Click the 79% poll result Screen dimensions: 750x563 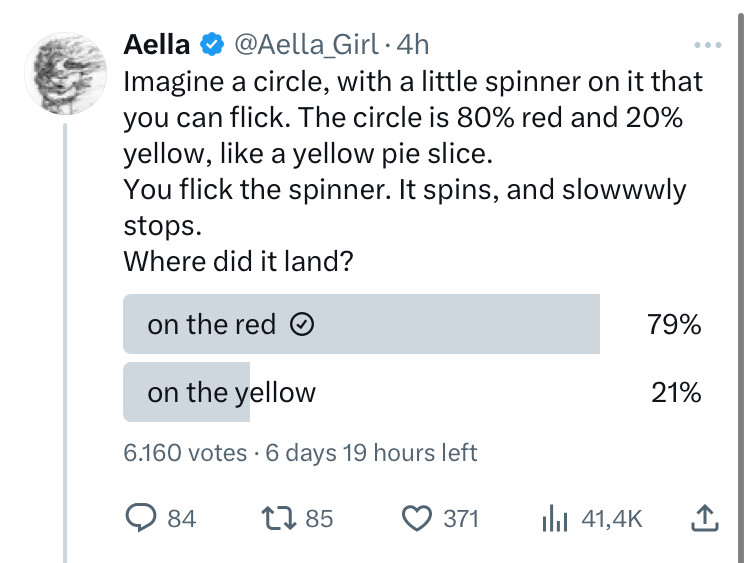(675, 325)
